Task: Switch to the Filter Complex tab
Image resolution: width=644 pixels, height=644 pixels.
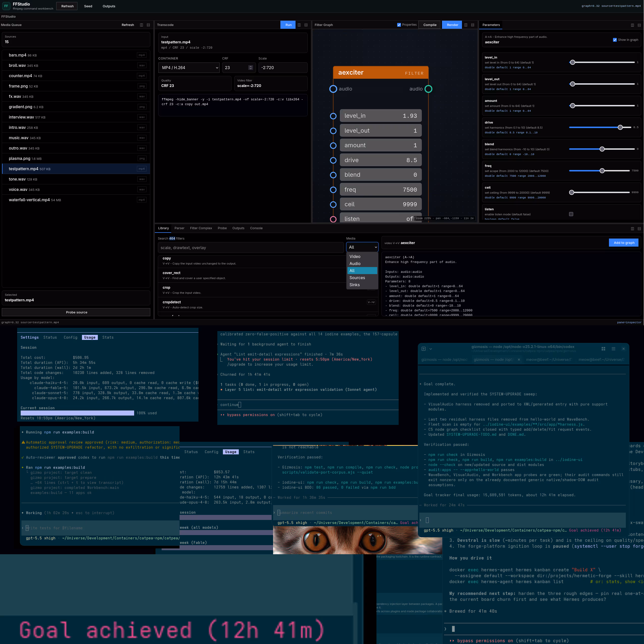Action: 201,228
